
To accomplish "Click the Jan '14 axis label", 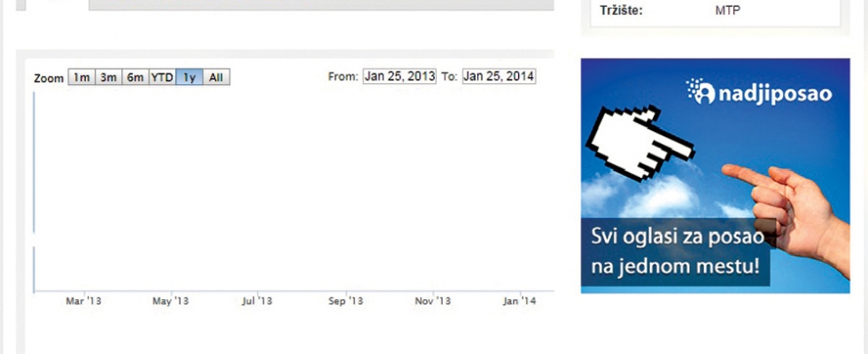I will click(x=519, y=302).
